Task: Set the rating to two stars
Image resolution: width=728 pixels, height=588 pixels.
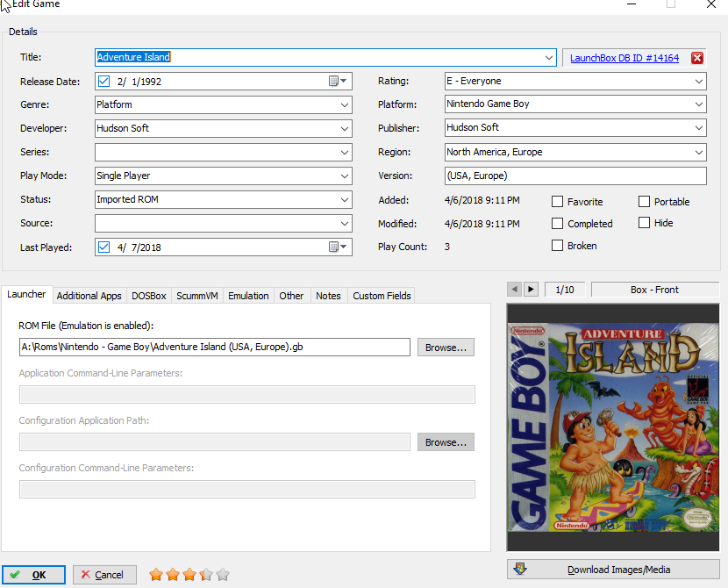Action: [x=173, y=575]
